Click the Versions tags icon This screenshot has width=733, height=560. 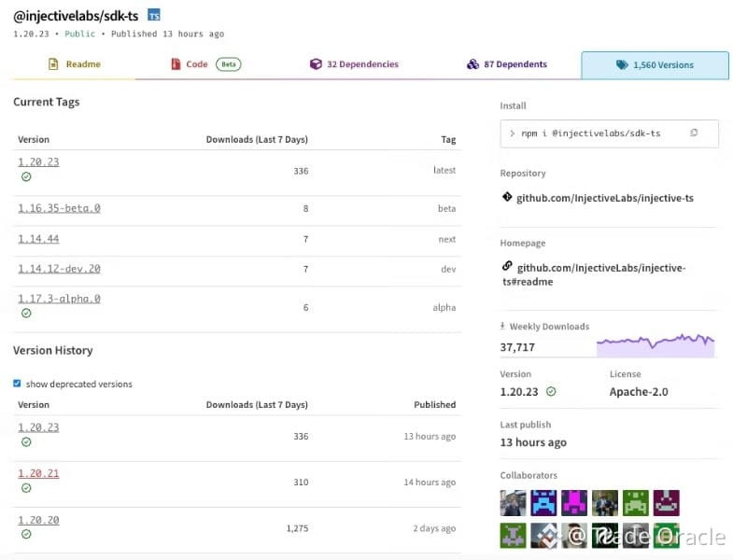(x=622, y=65)
